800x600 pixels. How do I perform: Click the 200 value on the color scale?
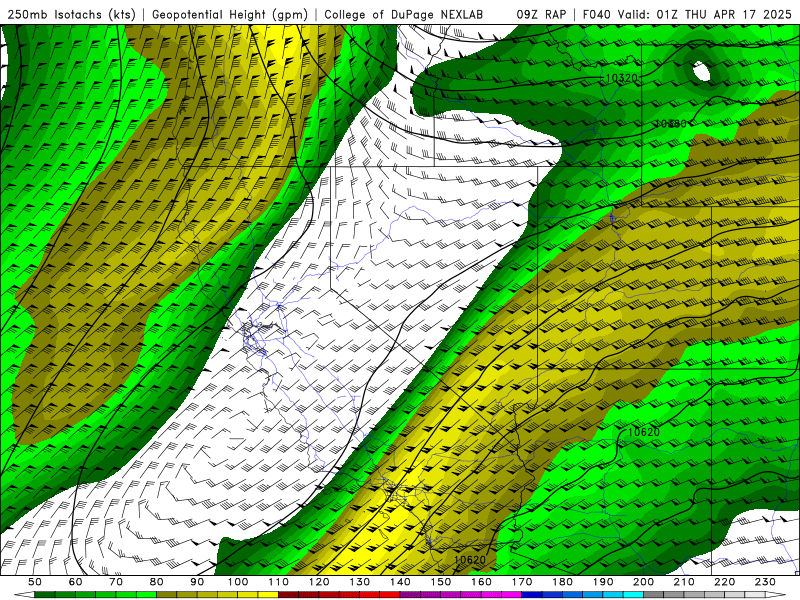point(644,582)
